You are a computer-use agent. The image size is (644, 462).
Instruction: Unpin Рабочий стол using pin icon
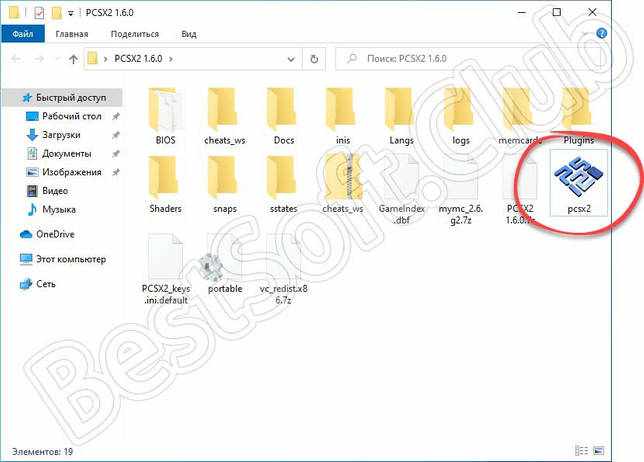click(x=116, y=117)
